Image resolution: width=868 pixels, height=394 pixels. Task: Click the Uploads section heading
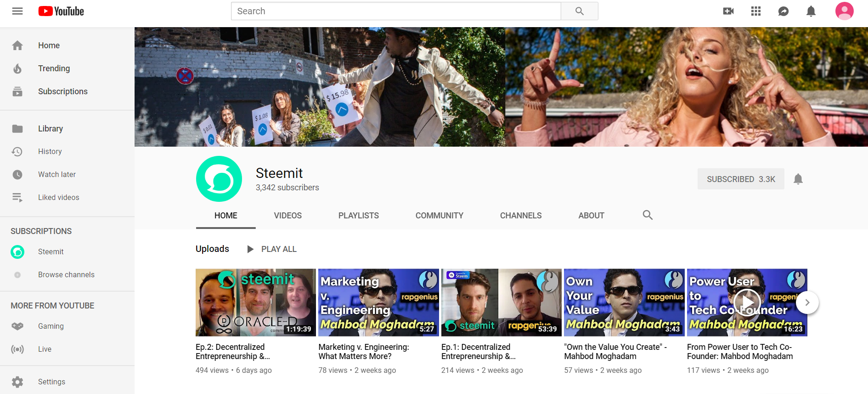point(212,249)
